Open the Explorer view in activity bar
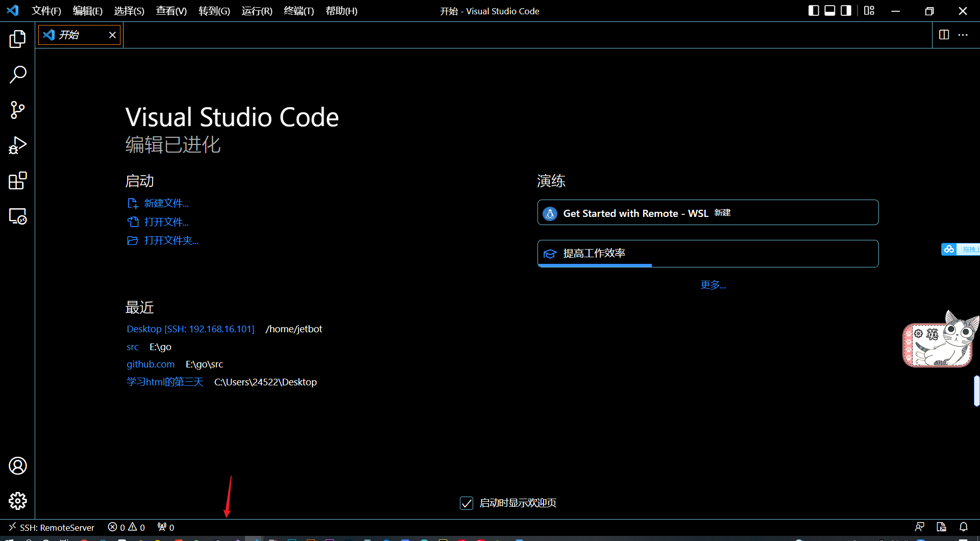This screenshot has height=541, width=980. [x=17, y=39]
